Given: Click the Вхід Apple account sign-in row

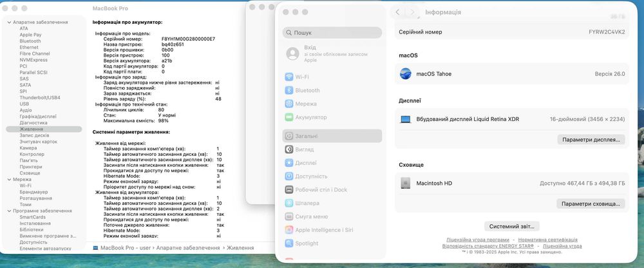Looking at the screenshot, I should pos(332,53).
